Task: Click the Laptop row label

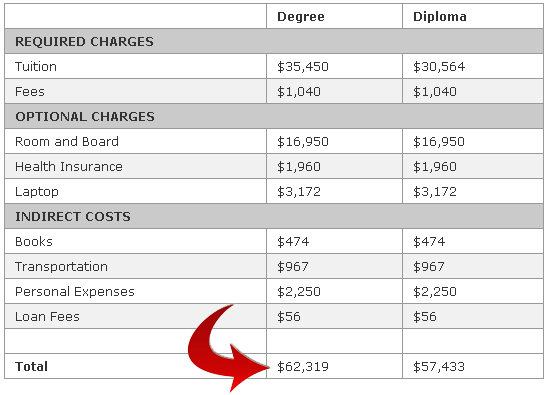Action: click(x=37, y=192)
